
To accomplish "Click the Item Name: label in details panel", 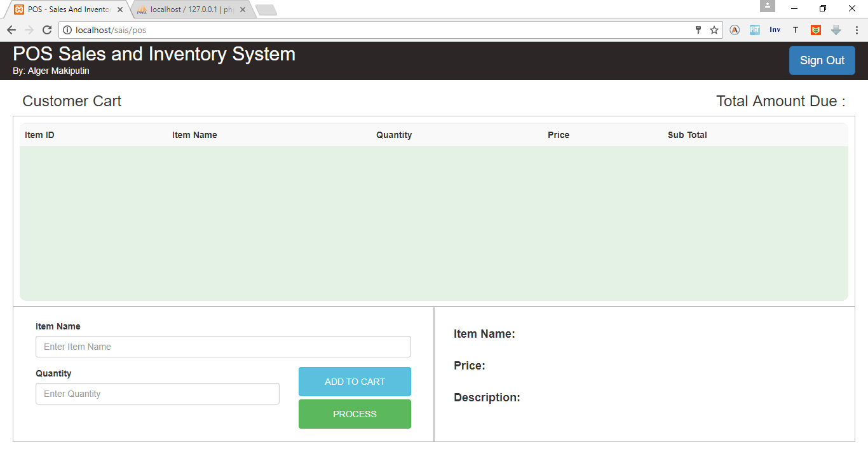I will (x=484, y=334).
